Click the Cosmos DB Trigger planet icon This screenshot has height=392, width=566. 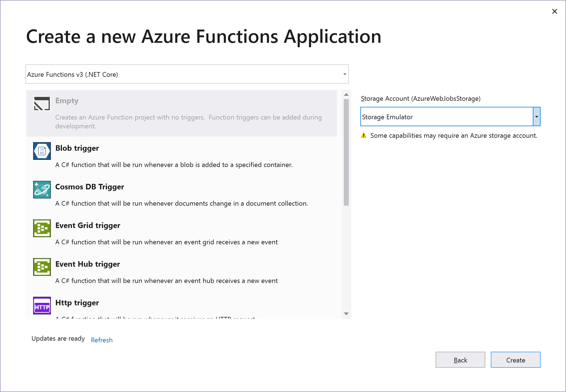click(x=41, y=190)
